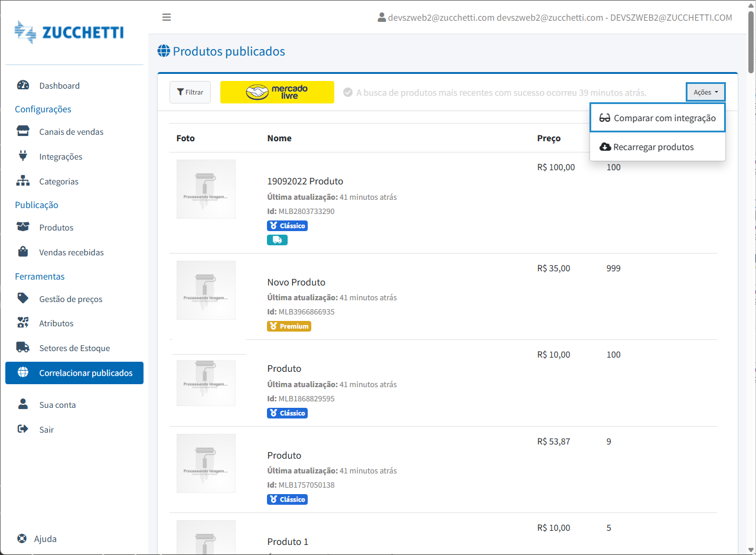The width and height of the screenshot is (756, 555).
Task: Click the Integrações plug icon
Action: pyautogui.click(x=23, y=156)
